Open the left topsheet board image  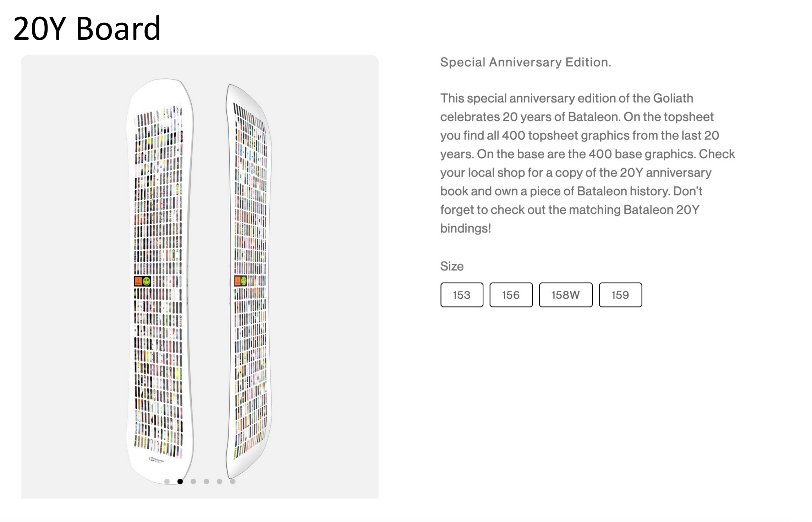(x=160, y=213)
